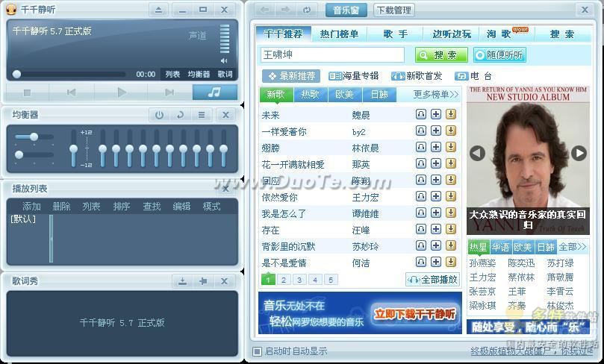Open 编辑 menu in playlist
Screen dimensions: 604x364
(181, 207)
